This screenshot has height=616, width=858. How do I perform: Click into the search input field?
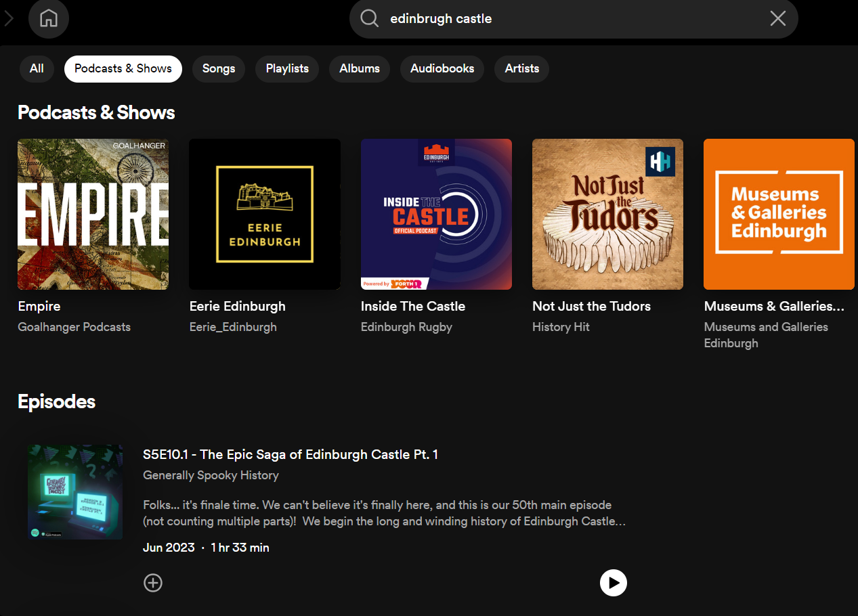tap(574, 18)
